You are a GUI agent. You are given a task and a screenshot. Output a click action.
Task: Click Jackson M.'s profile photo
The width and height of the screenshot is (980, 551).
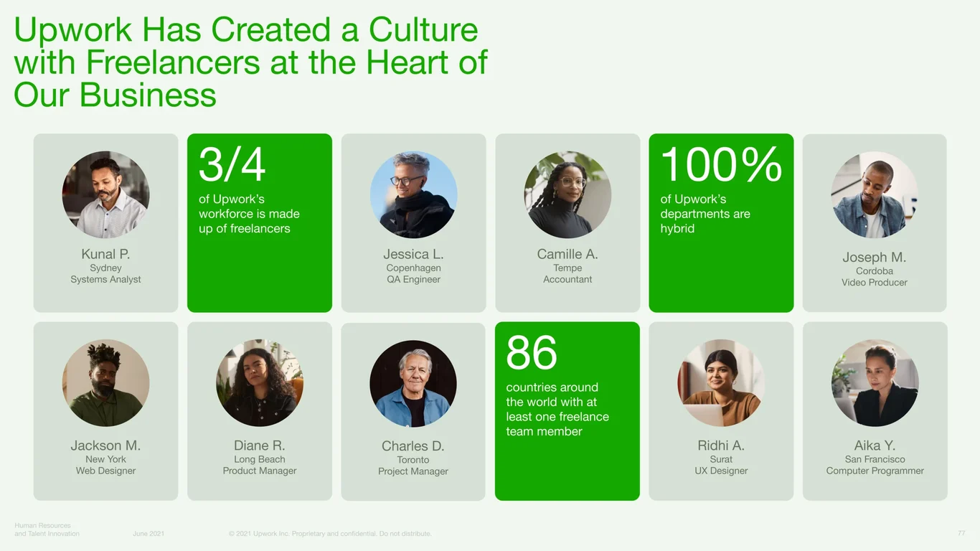click(x=105, y=383)
